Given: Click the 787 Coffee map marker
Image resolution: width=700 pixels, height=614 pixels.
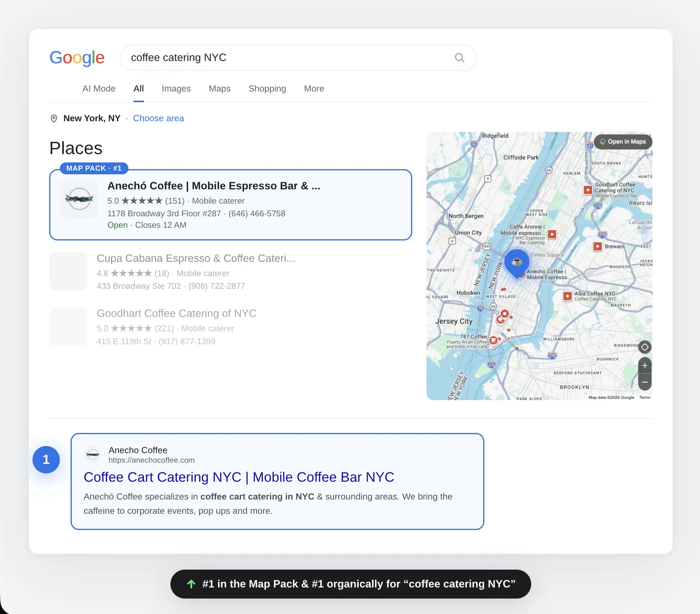Looking at the screenshot, I should tap(493, 340).
